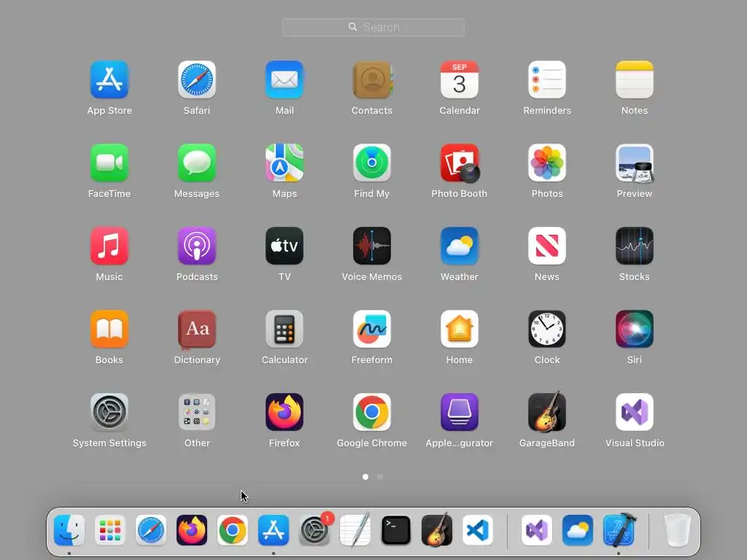The image size is (747, 560).
Task: Open TextEdit from the Dock
Action: point(355,530)
